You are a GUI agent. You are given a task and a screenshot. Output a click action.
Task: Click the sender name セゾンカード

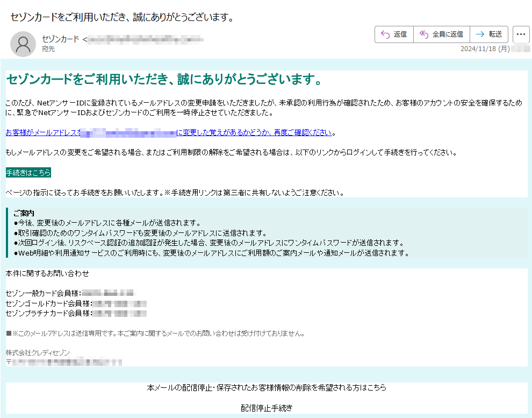click(x=61, y=39)
